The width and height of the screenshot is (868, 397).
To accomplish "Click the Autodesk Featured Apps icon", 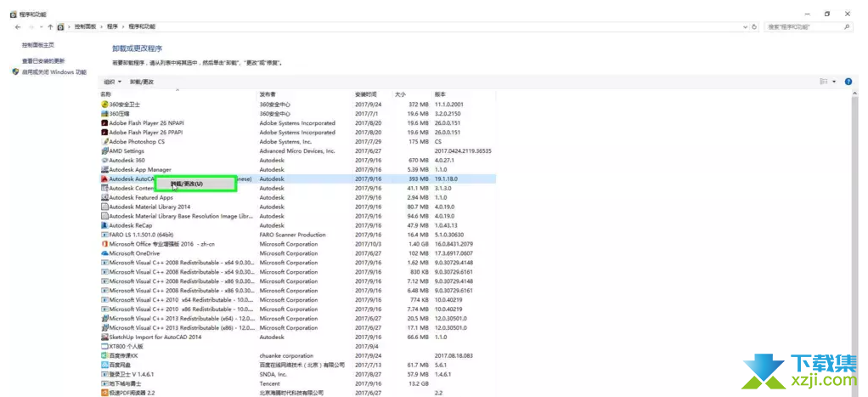I will pyautogui.click(x=104, y=197).
